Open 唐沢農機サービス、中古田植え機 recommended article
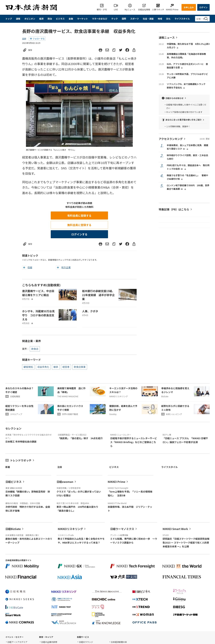This screenshot has width=215, height=644. click(38, 293)
